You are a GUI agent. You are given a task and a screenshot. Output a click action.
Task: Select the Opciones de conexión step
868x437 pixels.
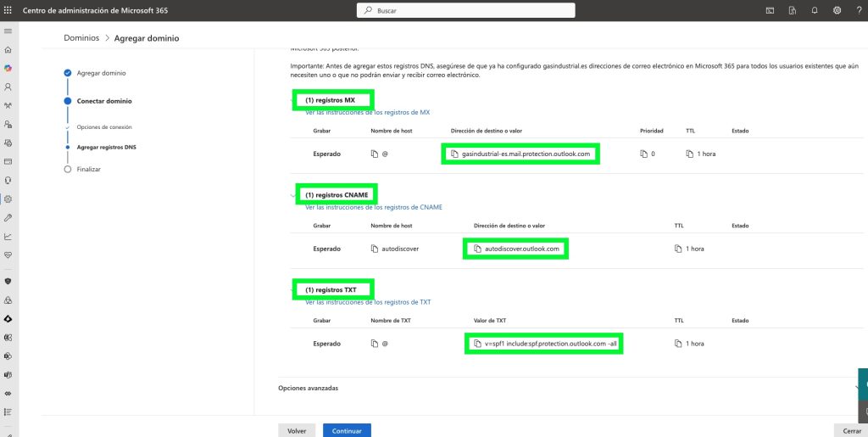tap(104, 127)
